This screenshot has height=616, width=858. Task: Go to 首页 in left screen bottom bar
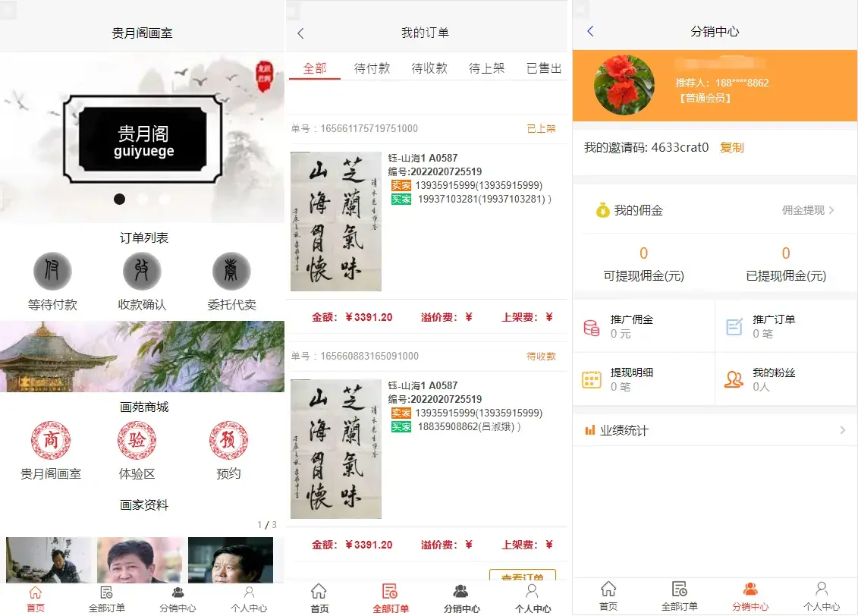[x=36, y=599]
